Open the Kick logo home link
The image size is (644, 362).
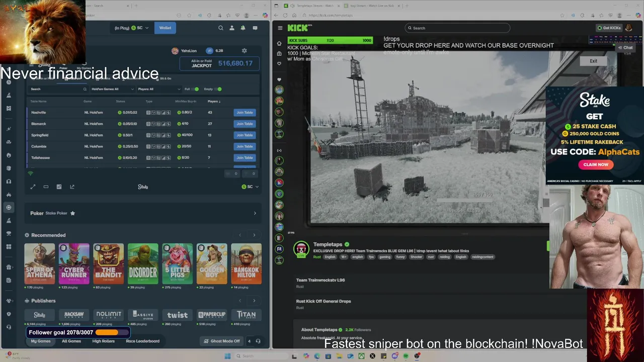point(300,28)
